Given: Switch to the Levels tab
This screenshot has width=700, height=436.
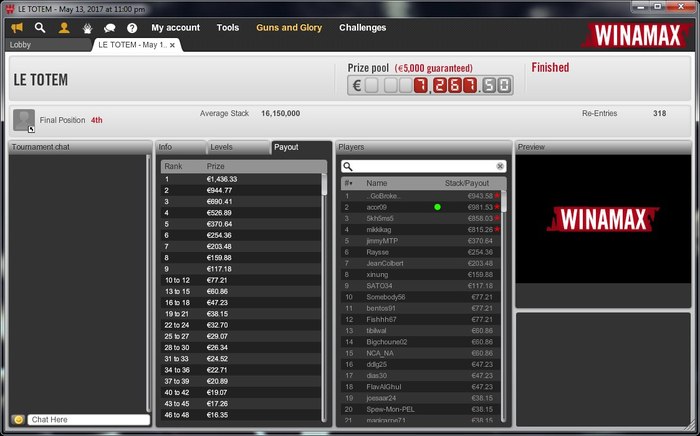Looking at the screenshot, I should point(238,147).
